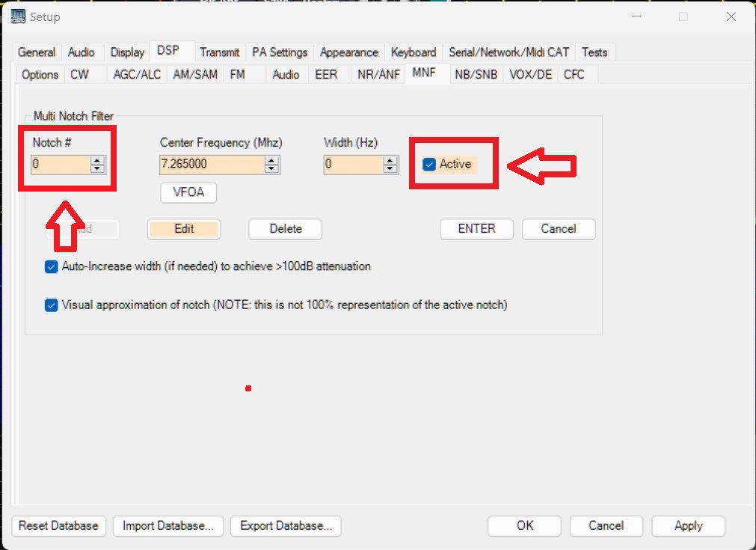
Task: Click the Edit button
Action: point(184,229)
